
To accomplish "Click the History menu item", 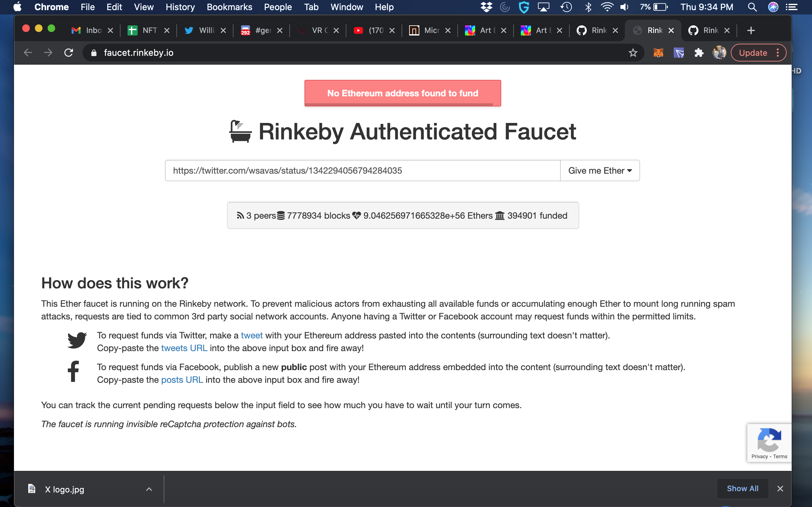I will click(181, 7).
